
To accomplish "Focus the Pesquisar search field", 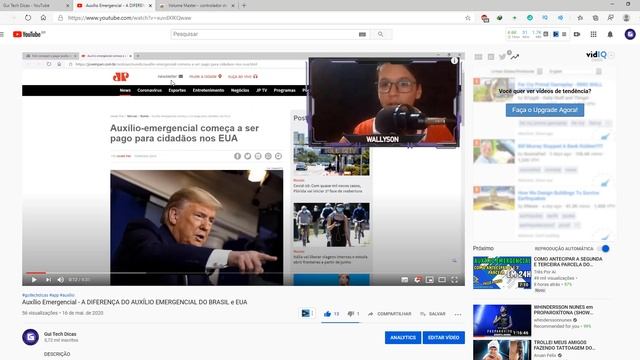I will (x=263, y=34).
